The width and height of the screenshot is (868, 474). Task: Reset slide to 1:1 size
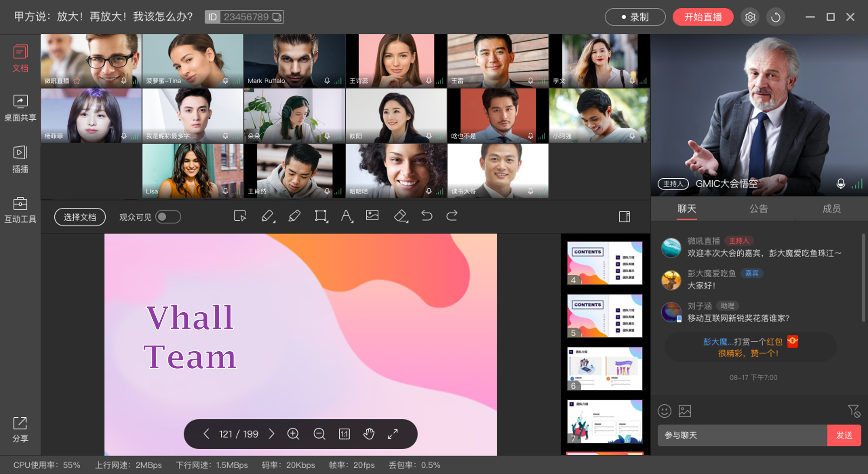click(x=344, y=434)
